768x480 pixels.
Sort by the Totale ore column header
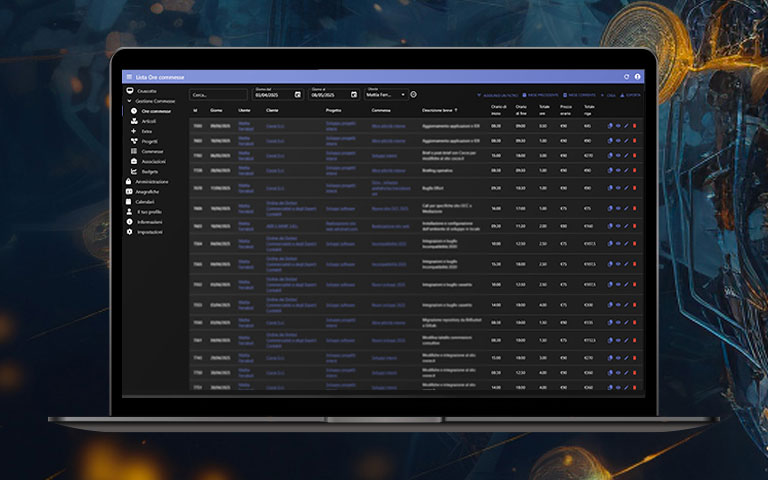pyautogui.click(x=544, y=110)
